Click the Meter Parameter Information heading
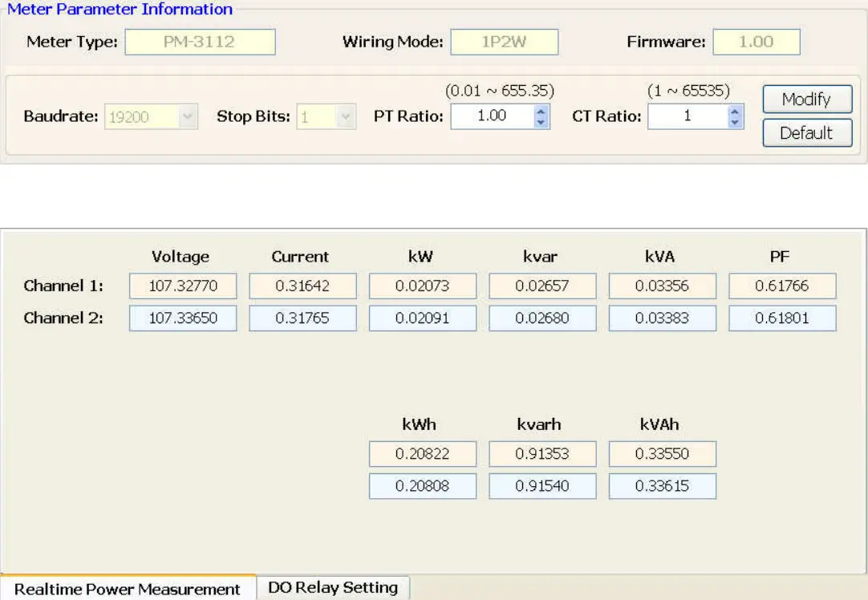Screen dimensions: 868x600 pos(120,9)
